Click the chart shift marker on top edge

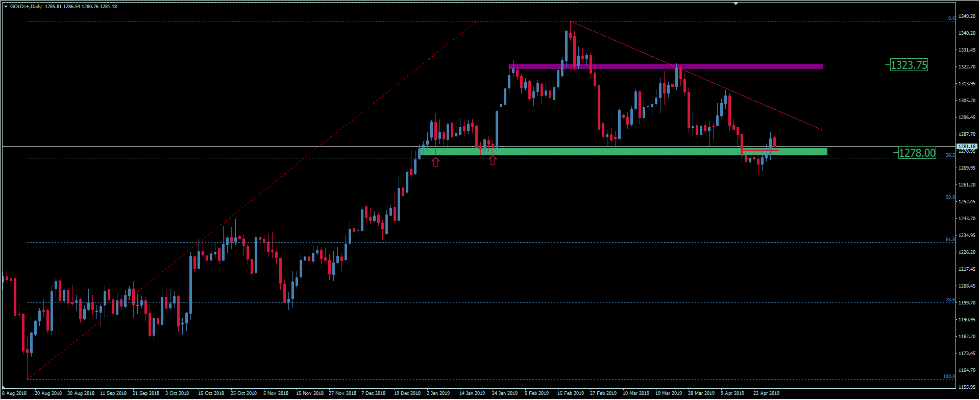[736, 4]
